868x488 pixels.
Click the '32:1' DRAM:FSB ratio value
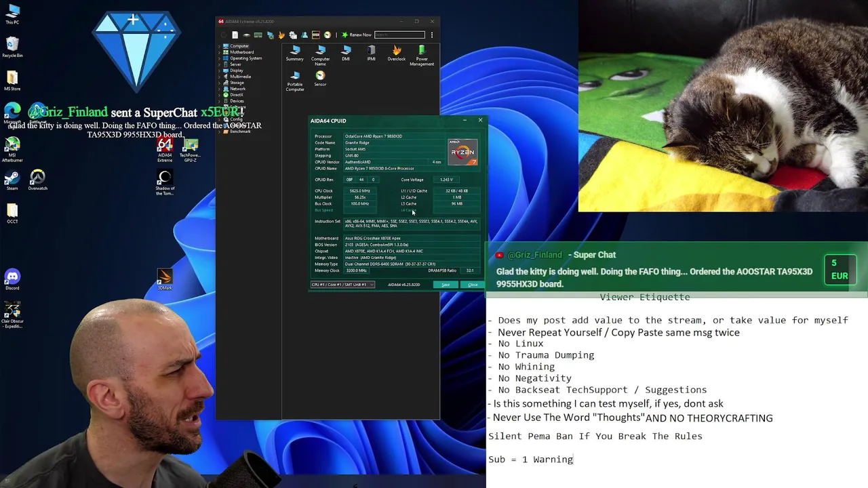point(470,270)
